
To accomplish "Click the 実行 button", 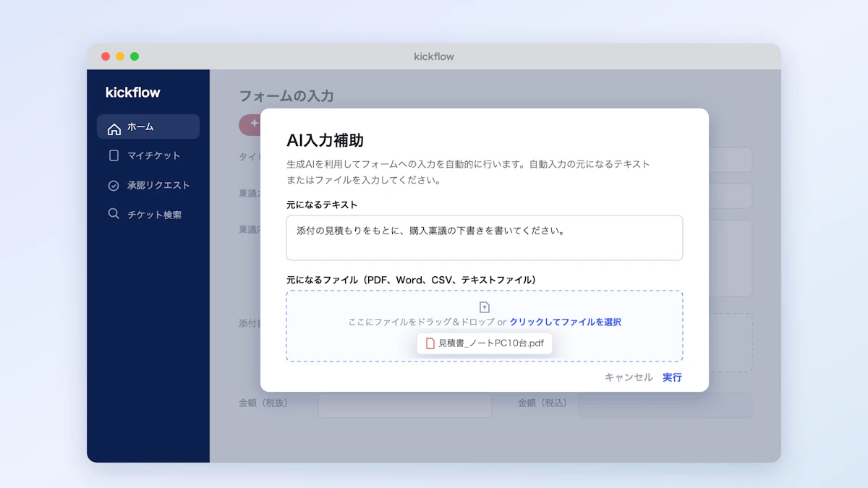I will [672, 377].
